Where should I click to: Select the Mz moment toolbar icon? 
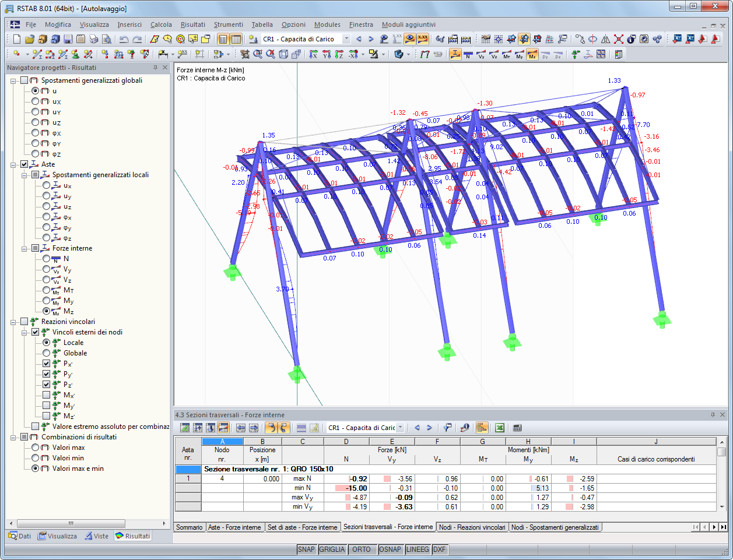(x=532, y=55)
